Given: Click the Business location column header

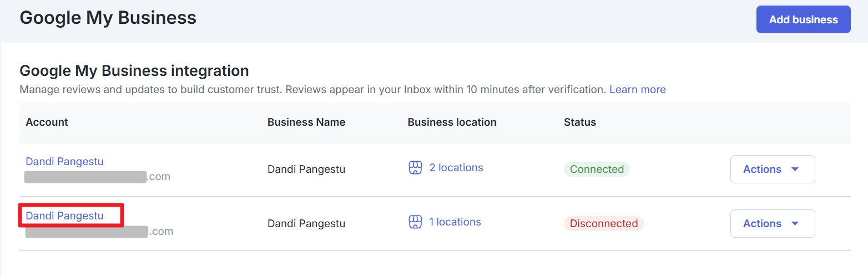Looking at the screenshot, I should [x=452, y=122].
